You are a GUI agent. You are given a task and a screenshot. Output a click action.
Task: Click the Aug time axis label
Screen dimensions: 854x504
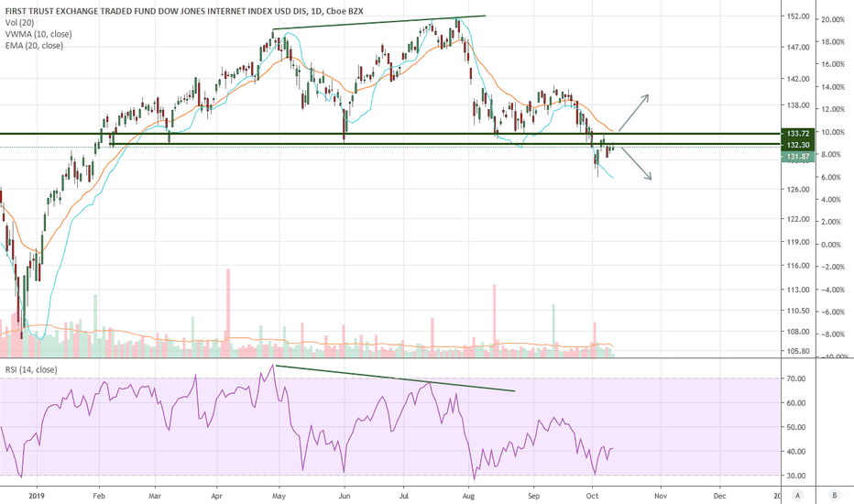(468, 496)
